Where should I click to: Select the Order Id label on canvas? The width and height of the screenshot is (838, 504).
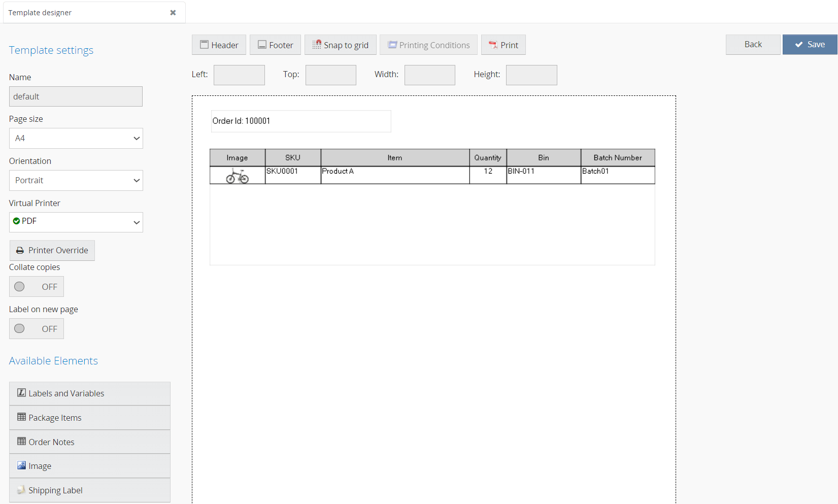pyautogui.click(x=300, y=121)
